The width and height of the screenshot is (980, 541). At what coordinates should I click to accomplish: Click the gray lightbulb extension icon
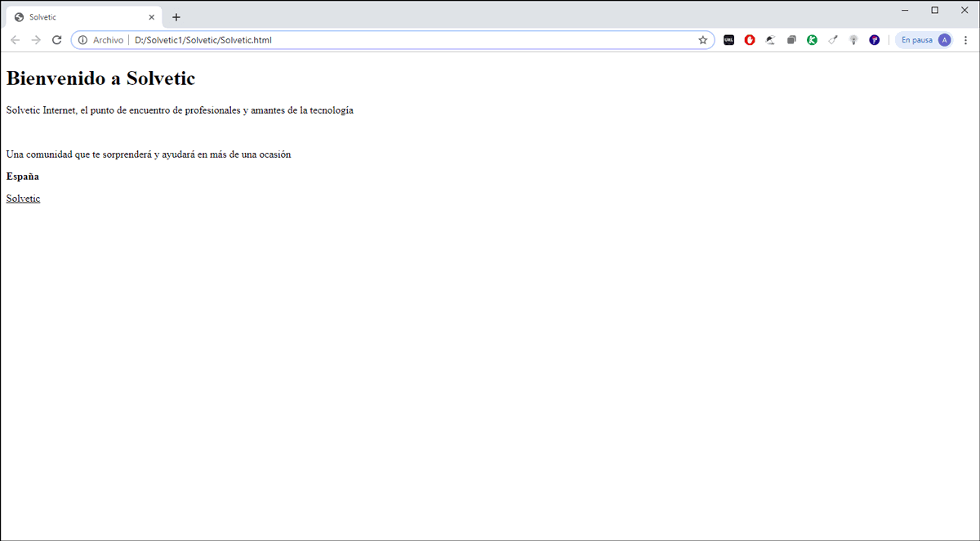tap(853, 40)
